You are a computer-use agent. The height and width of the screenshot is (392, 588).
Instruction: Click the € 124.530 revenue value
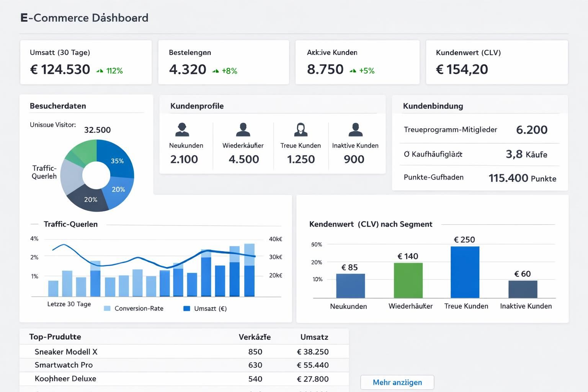[60, 69]
